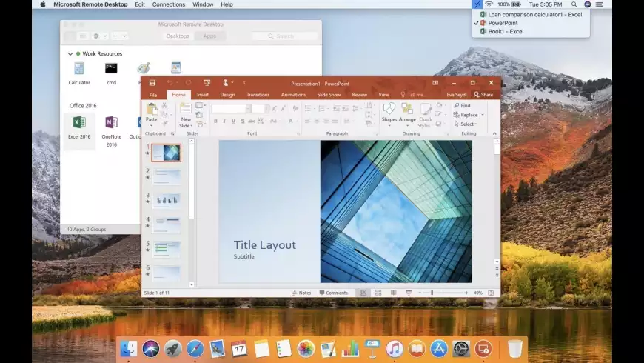Toggle Italic formatting in Font group

[224, 121]
